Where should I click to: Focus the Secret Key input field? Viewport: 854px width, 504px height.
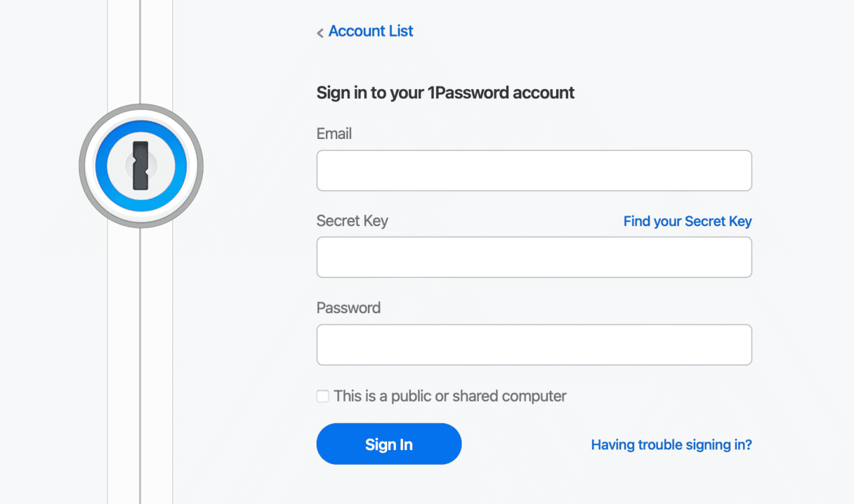[x=534, y=257]
